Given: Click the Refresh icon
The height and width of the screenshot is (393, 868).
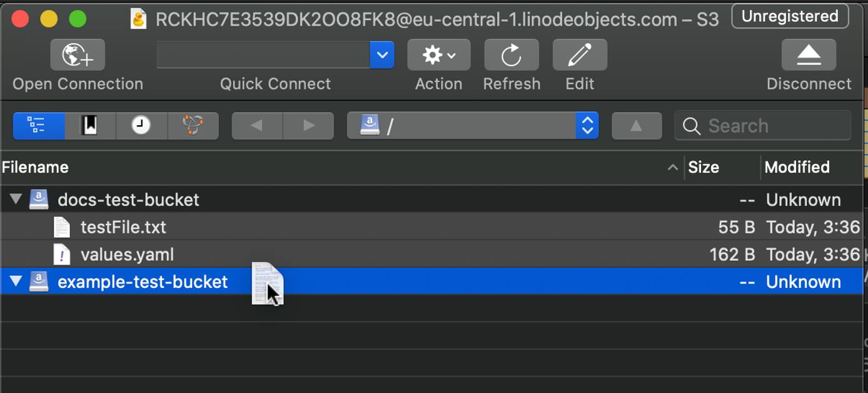Looking at the screenshot, I should tap(511, 54).
